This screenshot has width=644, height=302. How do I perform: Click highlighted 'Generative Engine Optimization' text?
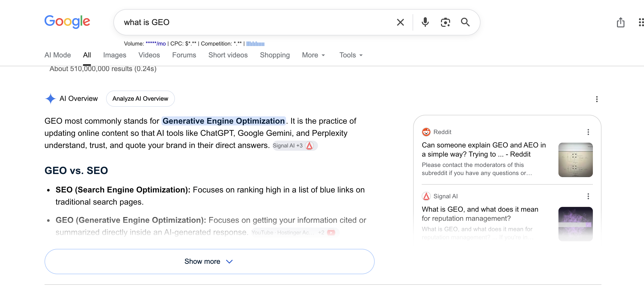224,121
